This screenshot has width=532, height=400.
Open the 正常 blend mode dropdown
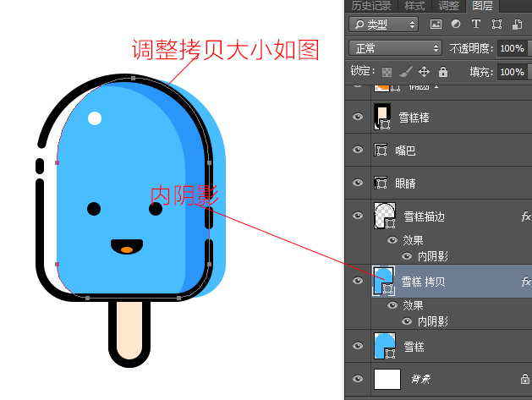point(395,48)
